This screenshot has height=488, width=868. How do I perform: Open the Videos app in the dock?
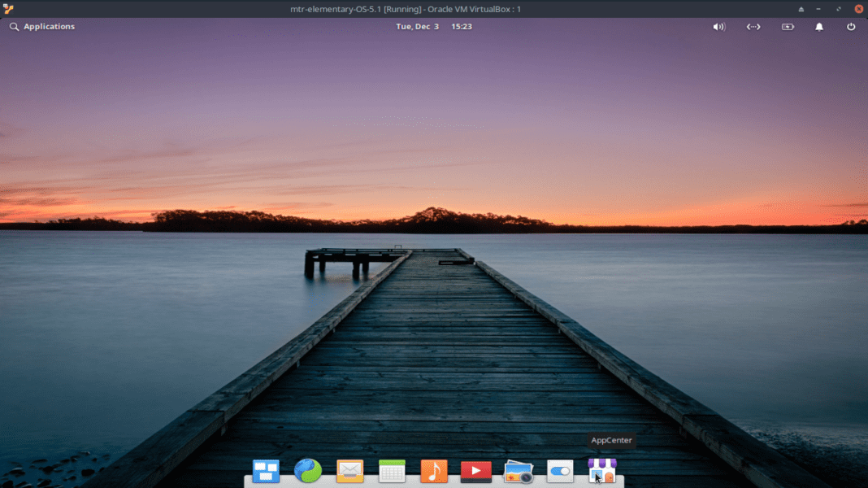(x=475, y=472)
